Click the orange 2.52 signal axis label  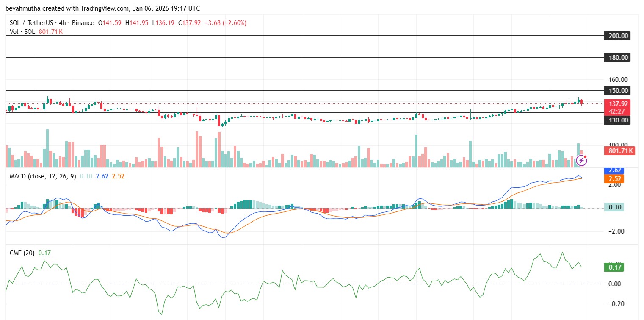pyautogui.click(x=615, y=178)
